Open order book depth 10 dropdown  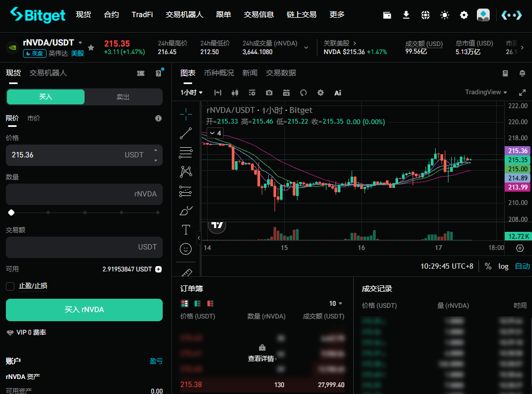(336, 304)
